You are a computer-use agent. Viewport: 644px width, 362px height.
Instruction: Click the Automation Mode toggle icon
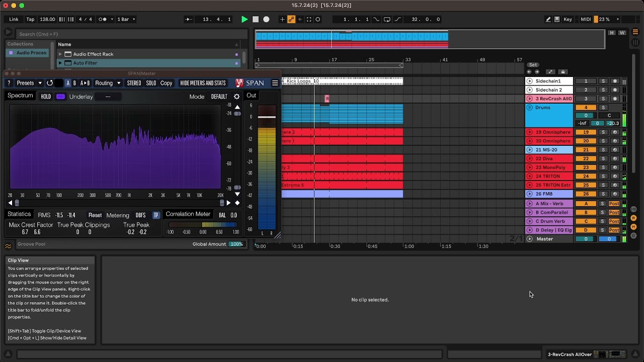click(550, 72)
